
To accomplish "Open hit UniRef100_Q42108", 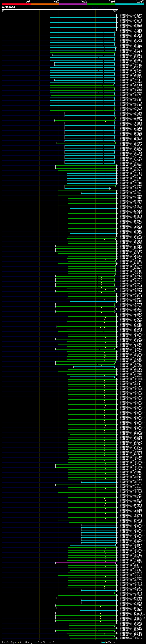I will (131, 17).
